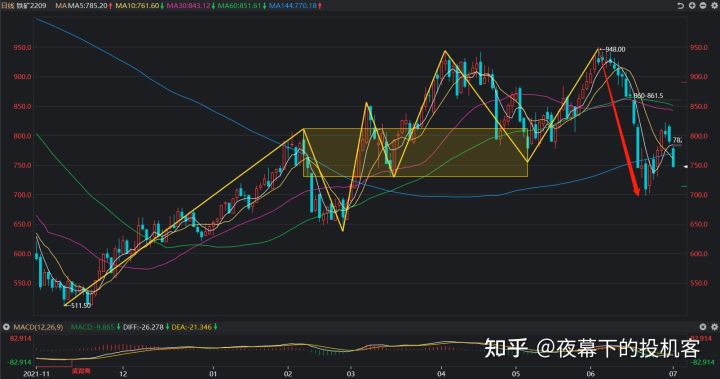Open the MACD(12,26,9) parameter label

tap(38, 327)
